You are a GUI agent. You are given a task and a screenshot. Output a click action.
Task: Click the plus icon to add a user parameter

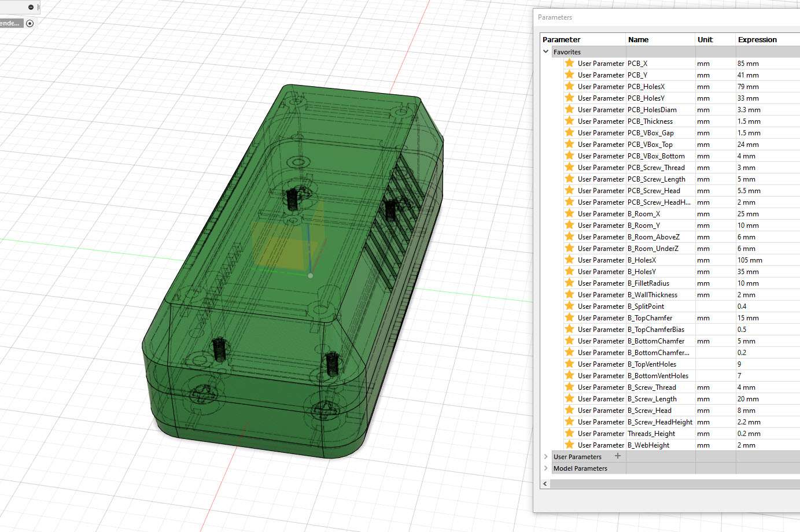(617, 456)
